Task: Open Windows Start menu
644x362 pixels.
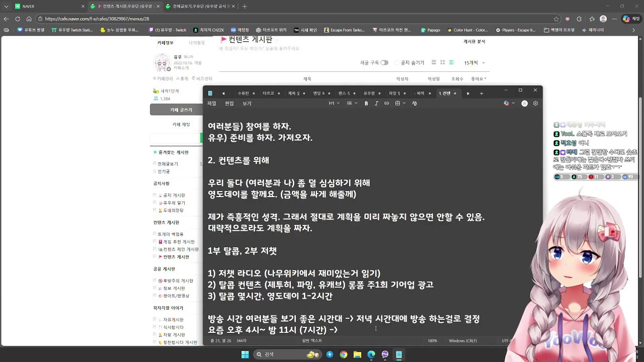Action: (x=245, y=354)
